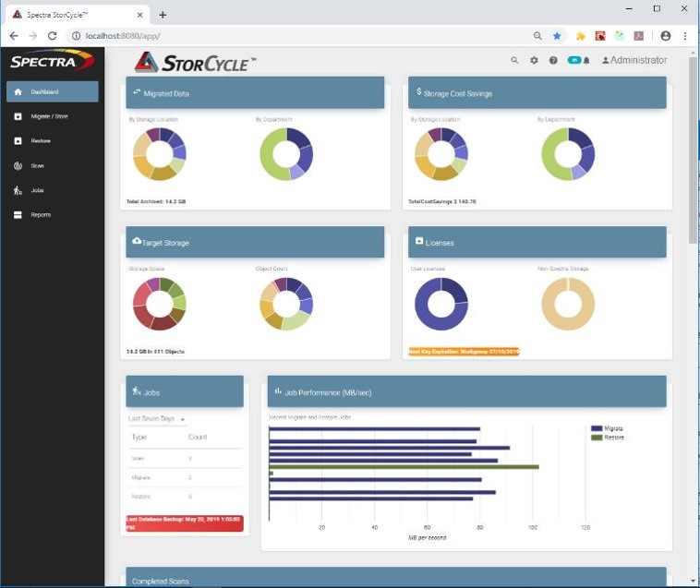The width and height of the screenshot is (700, 588).
Task: Open the Jobs sidebar item
Action: [x=53, y=190]
